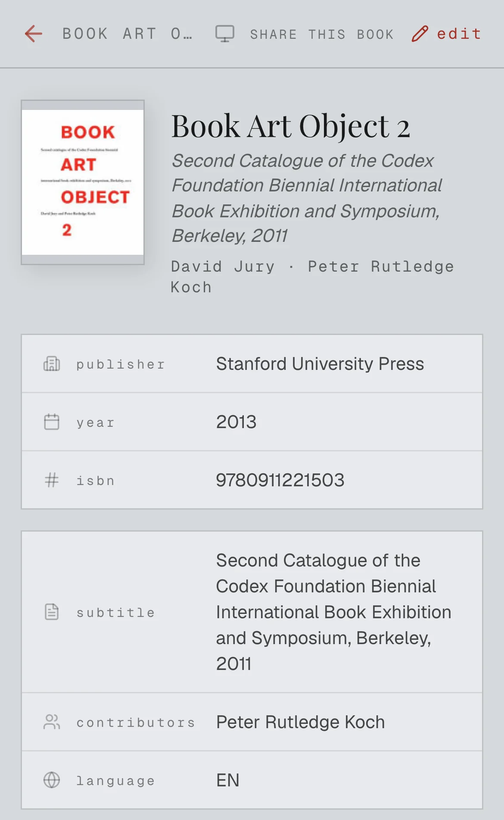Click the document icon beside subtitle
Screen dimensions: 504x820
pyautogui.click(x=52, y=612)
